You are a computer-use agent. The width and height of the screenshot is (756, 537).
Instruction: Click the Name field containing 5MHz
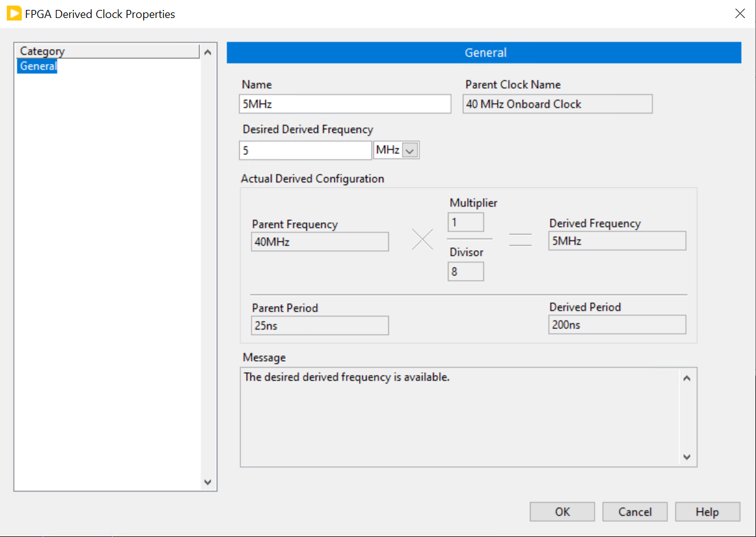coord(345,104)
